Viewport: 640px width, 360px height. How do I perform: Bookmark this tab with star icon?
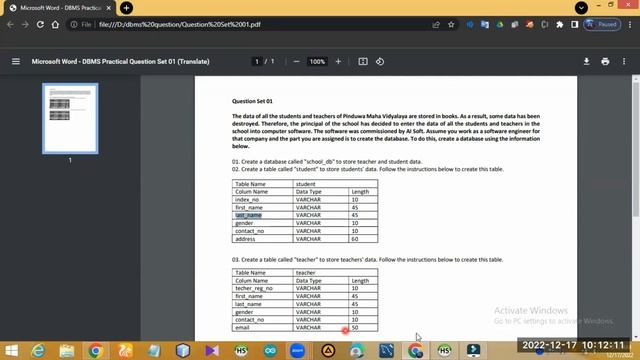point(451,24)
